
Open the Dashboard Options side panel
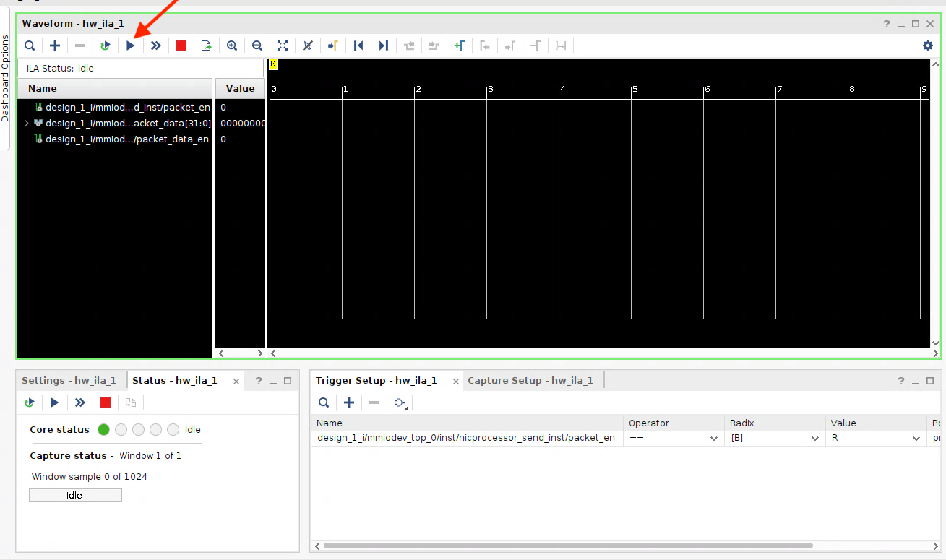coord(5,78)
